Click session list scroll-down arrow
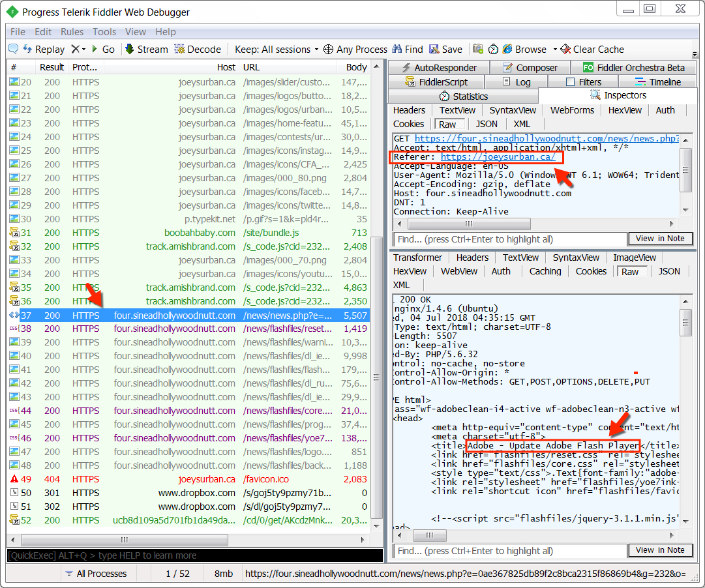The height and width of the screenshot is (588, 705). click(x=377, y=526)
